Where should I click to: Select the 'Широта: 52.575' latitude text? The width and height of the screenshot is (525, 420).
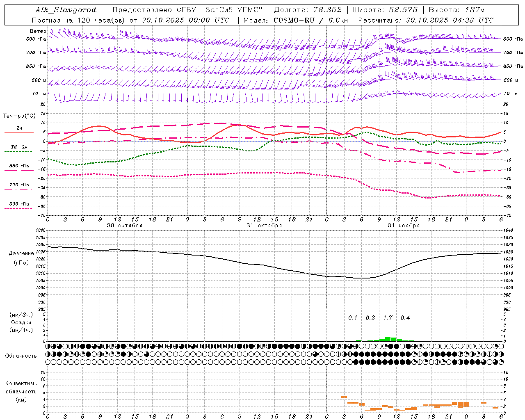385,10
